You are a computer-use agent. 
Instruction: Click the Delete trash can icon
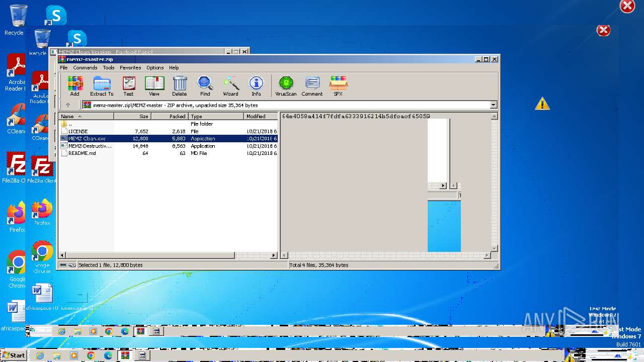[x=180, y=85]
